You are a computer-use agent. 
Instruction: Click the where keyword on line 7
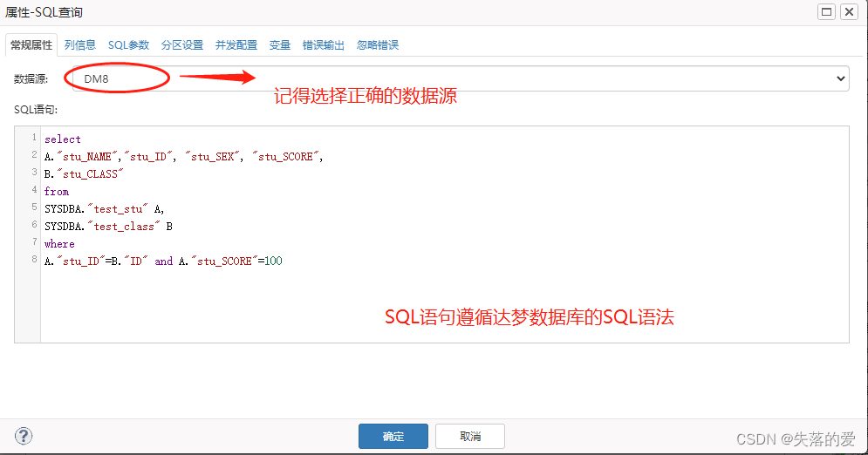click(x=59, y=244)
